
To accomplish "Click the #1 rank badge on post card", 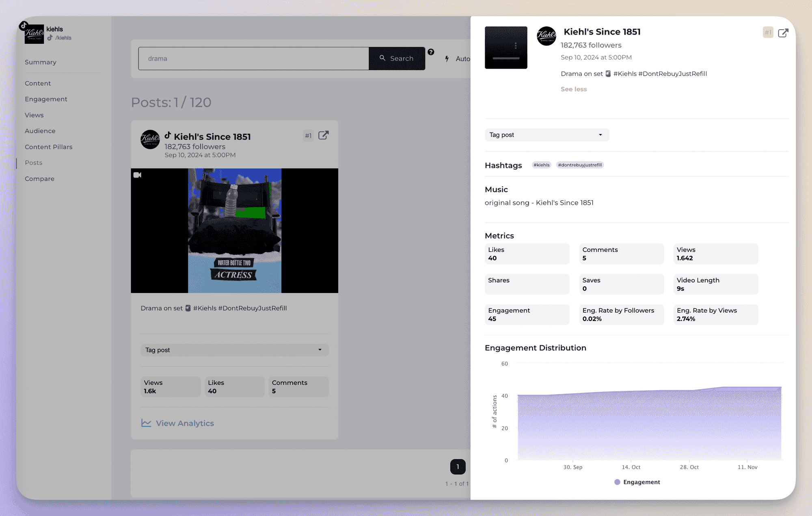I will point(308,136).
